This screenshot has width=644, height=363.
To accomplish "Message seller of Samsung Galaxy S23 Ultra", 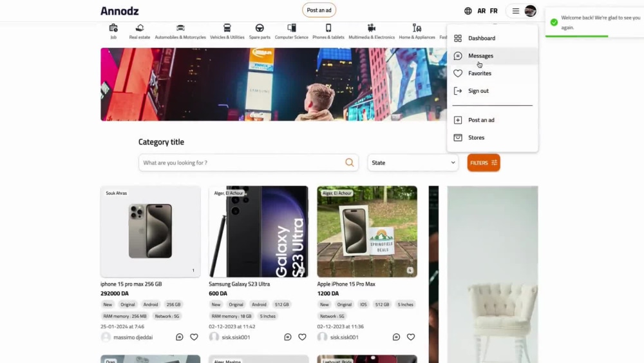I will tap(288, 337).
